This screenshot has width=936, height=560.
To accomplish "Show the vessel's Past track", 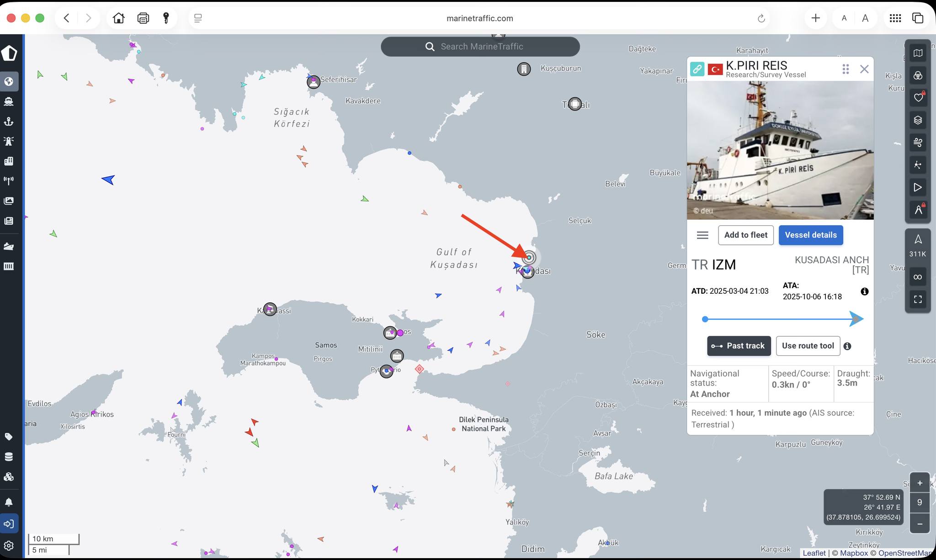I will [x=739, y=346].
